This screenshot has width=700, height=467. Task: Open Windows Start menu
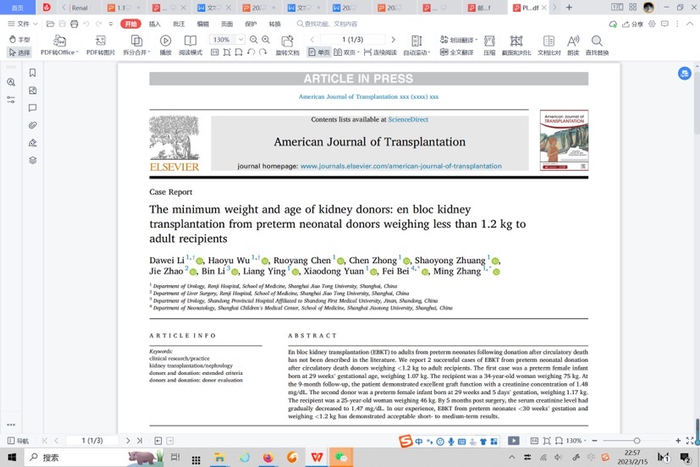coord(12,457)
